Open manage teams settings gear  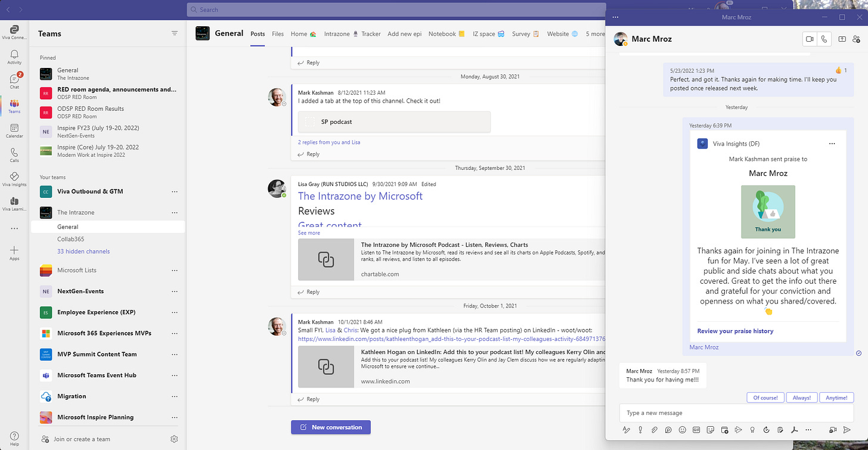[174, 439]
